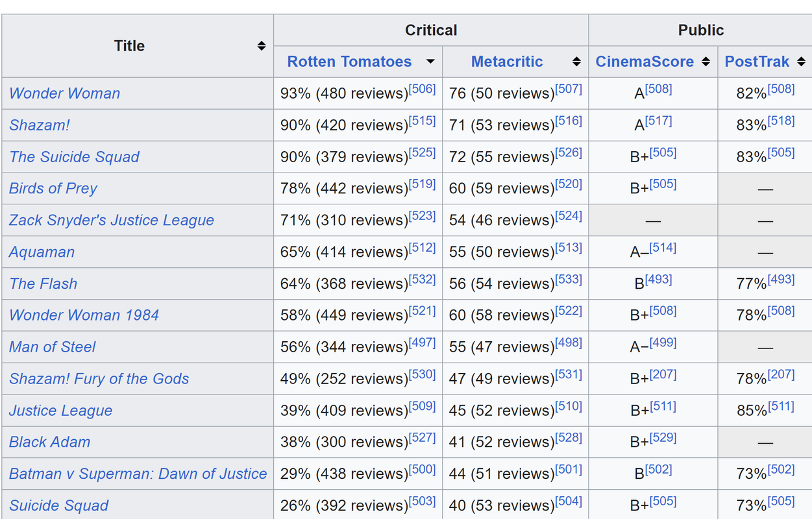Open the Rotten Tomatoes header link
This screenshot has width=812, height=519.
click(349, 62)
